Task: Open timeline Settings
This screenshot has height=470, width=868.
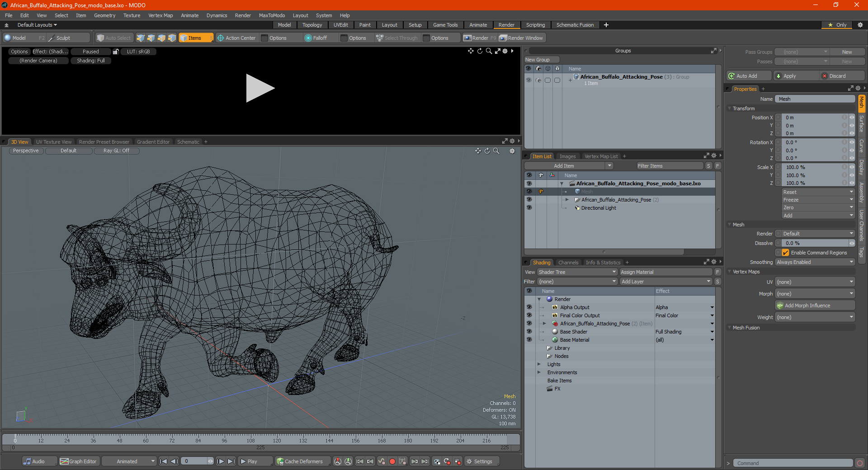Action: click(482, 461)
